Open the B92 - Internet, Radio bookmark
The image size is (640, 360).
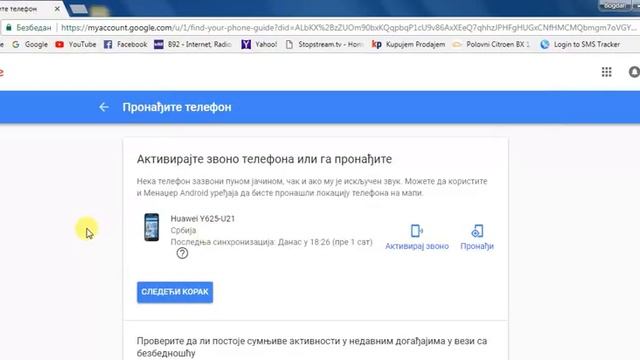[193, 44]
